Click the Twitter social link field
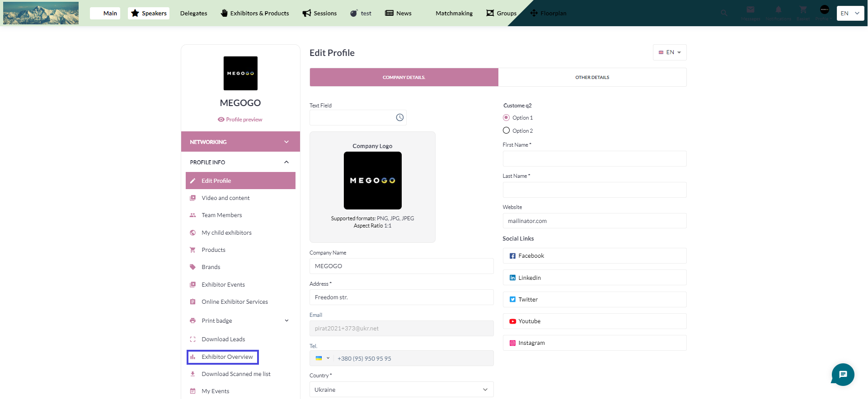Image resolution: width=868 pixels, height=399 pixels. (x=595, y=300)
